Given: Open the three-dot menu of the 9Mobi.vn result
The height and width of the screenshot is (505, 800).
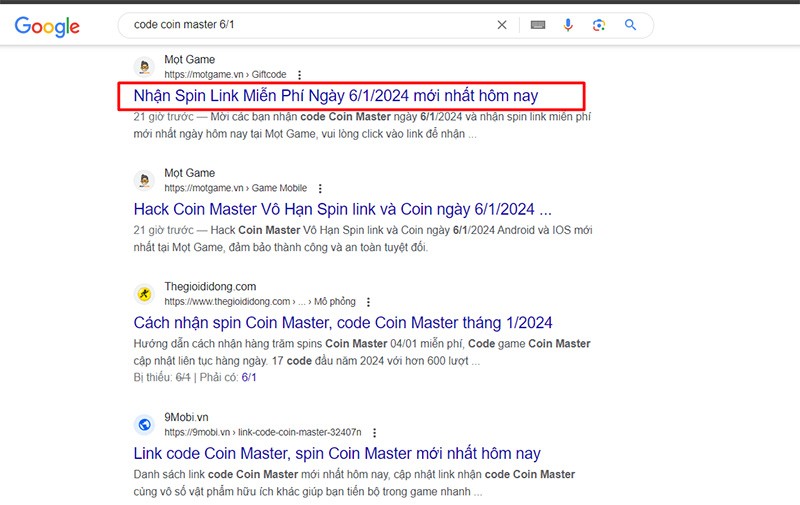Looking at the screenshot, I should click(374, 433).
